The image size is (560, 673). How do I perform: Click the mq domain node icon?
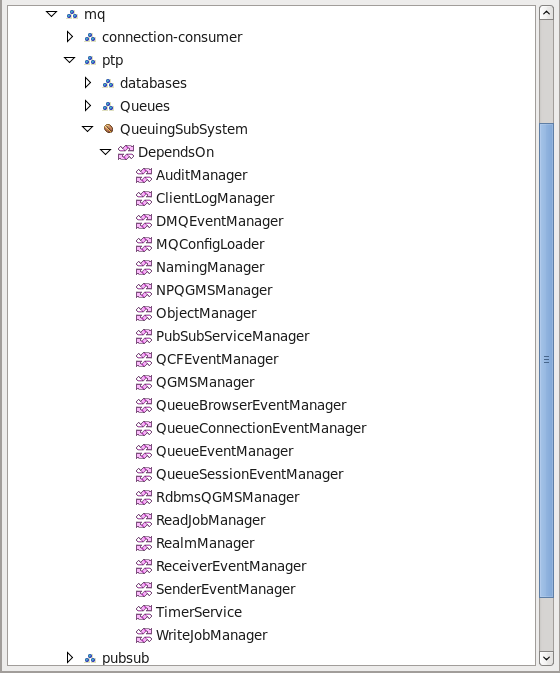pos(72,14)
